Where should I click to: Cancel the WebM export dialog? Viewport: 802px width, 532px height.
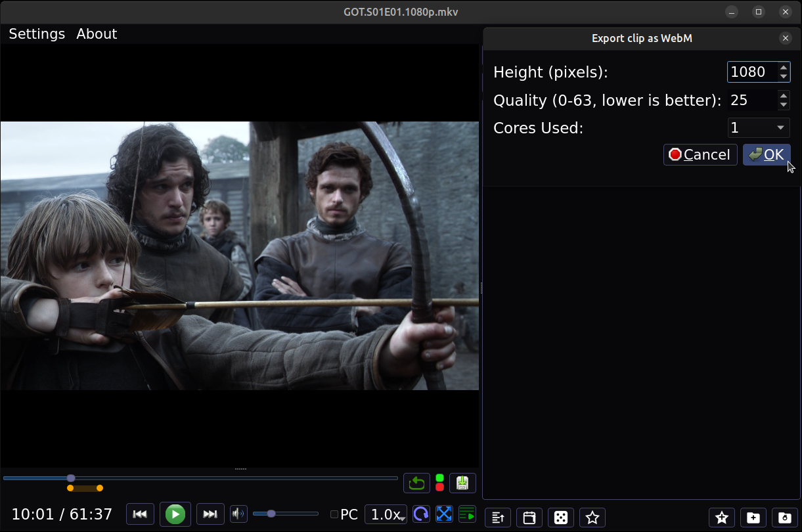[x=700, y=154]
